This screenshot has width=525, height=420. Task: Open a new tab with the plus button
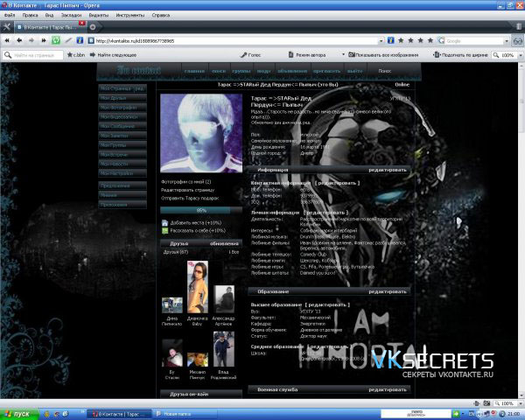[x=93, y=27]
